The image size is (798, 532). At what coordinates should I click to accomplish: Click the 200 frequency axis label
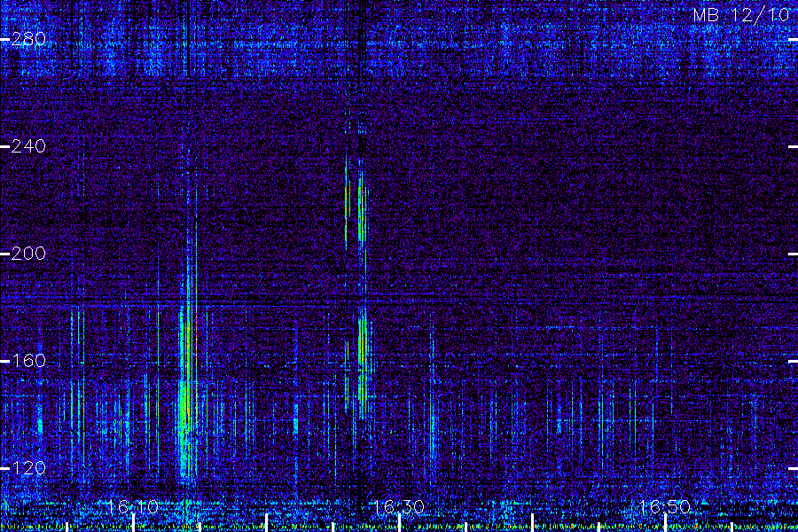(28, 254)
